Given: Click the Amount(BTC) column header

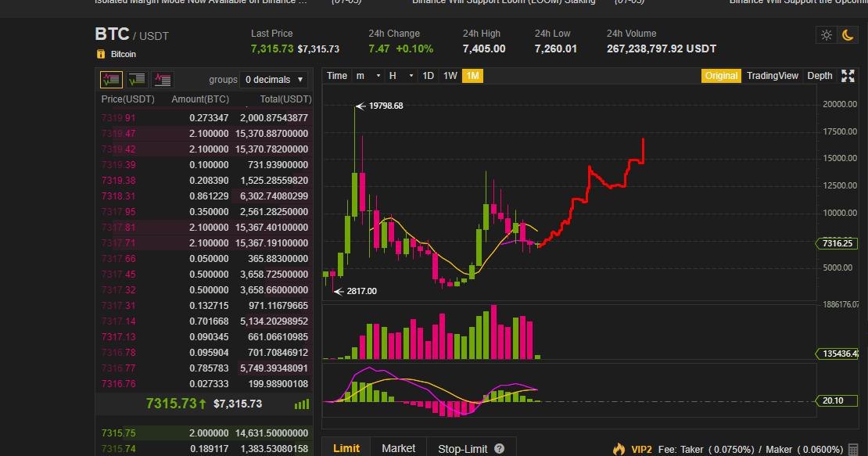Looking at the screenshot, I should 200,99.
